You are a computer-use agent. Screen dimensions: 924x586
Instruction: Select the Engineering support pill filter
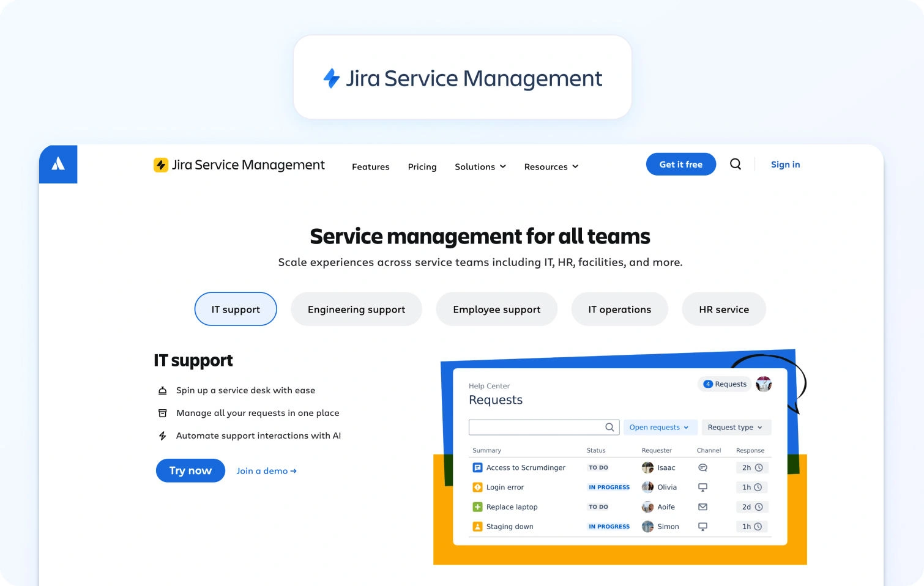[x=356, y=309]
